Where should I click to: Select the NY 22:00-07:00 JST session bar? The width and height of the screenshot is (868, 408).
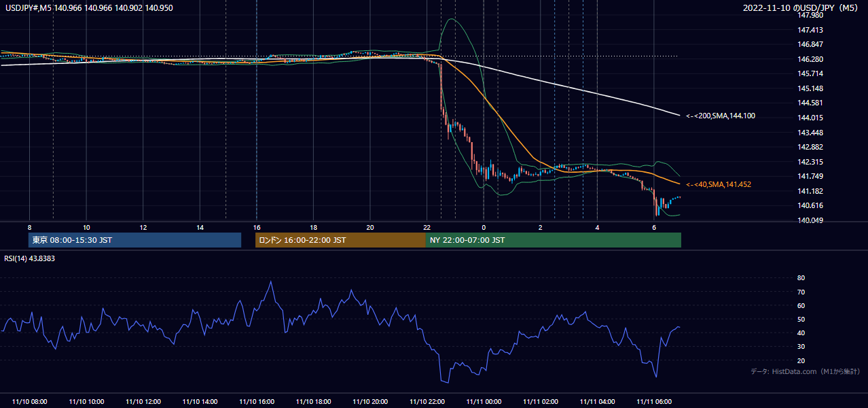click(554, 240)
